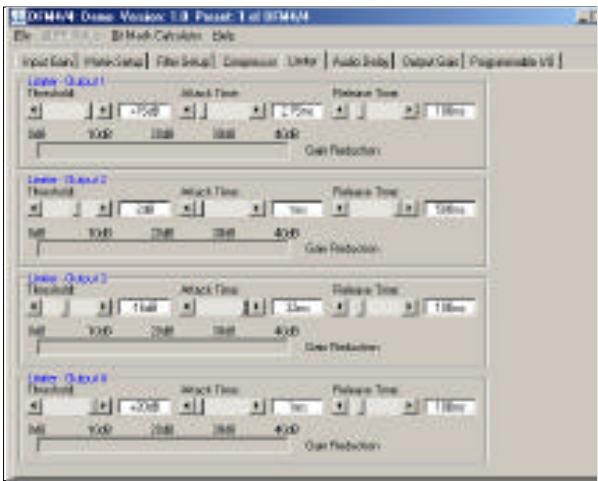
Task: Decrease Output 2 Attack Time with left arrow
Action: 187,209
